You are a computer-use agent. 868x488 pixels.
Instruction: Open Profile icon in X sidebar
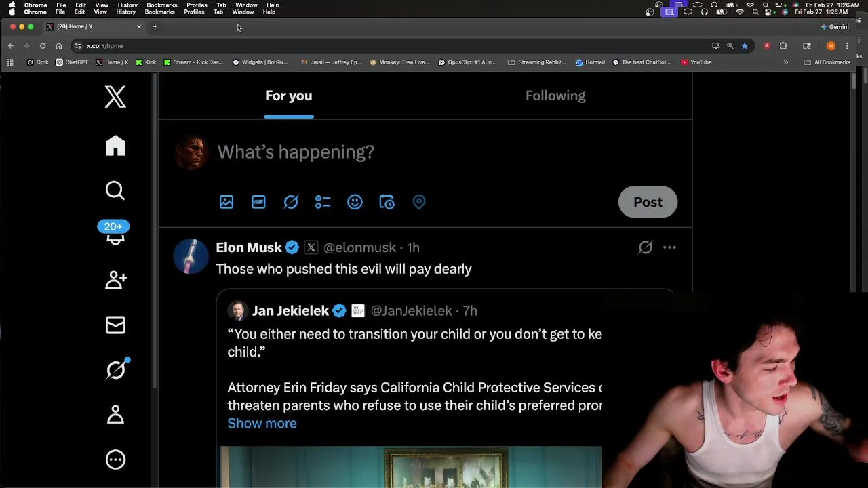pyautogui.click(x=115, y=414)
